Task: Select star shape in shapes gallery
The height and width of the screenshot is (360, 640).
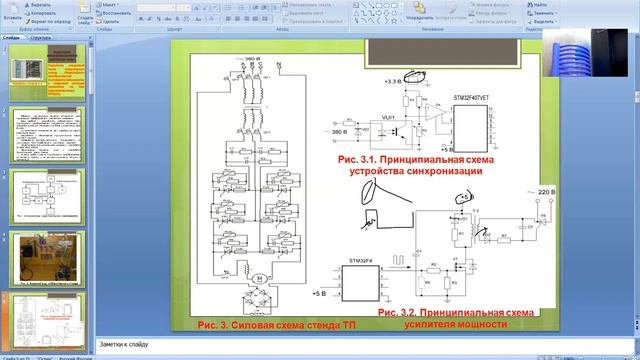Action: (394, 20)
